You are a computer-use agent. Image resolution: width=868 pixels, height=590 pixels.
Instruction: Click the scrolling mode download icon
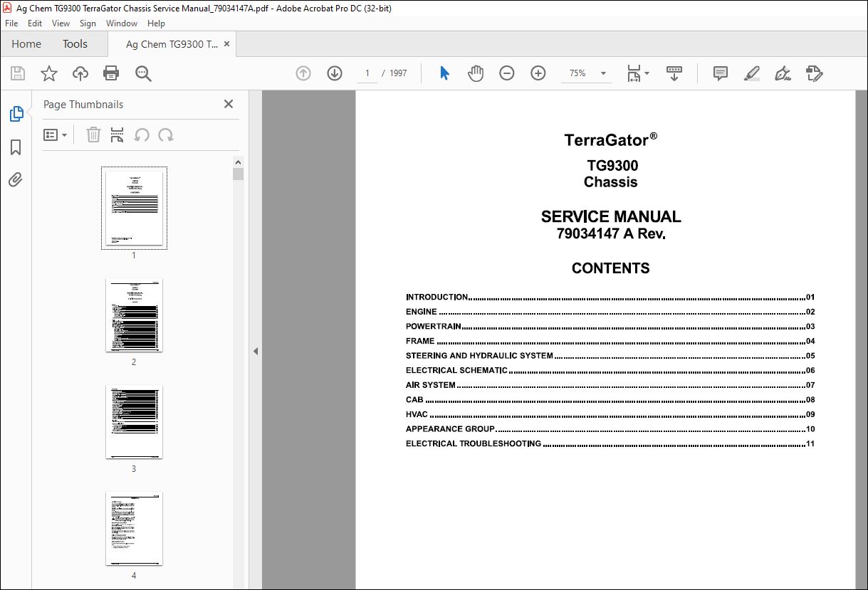tap(674, 73)
